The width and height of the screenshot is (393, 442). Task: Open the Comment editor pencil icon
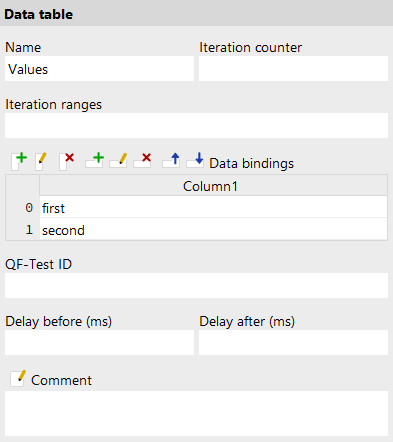pyautogui.click(x=18, y=378)
